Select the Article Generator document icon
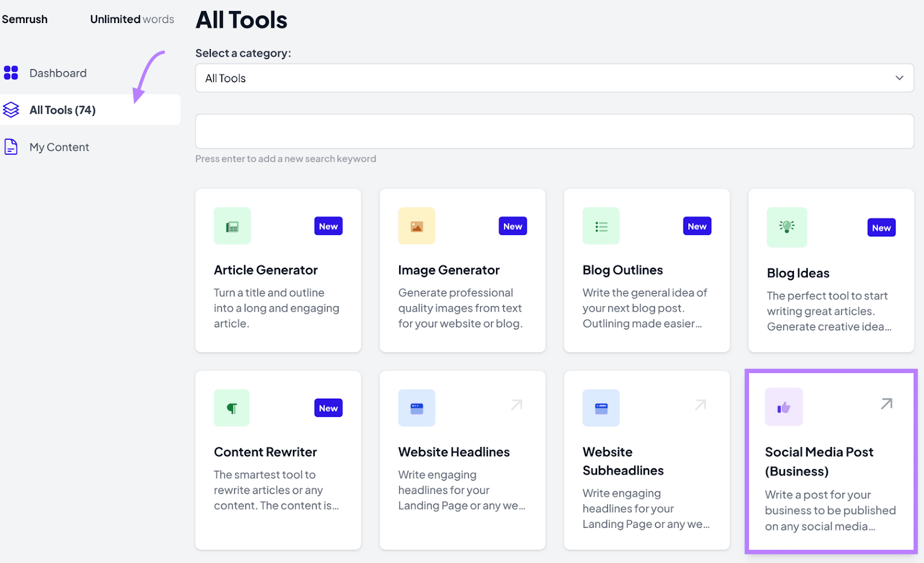This screenshot has height=563, width=924. (232, 226)
